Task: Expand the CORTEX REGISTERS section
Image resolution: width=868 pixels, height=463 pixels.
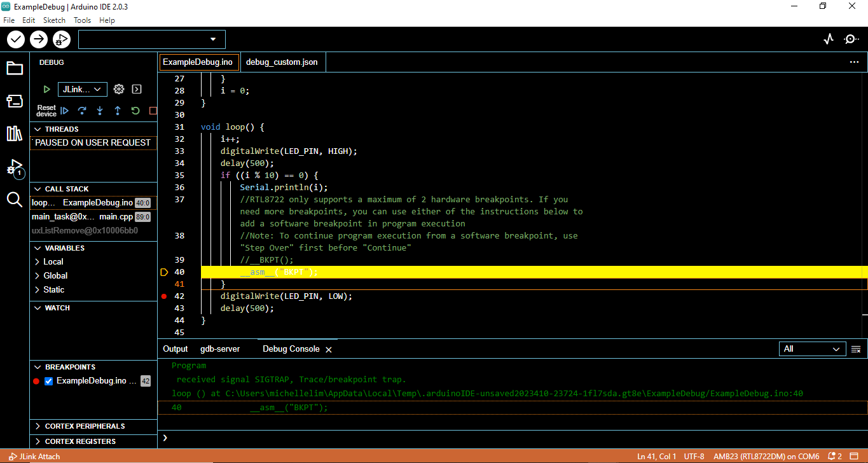Action: [x=93, y=441]
